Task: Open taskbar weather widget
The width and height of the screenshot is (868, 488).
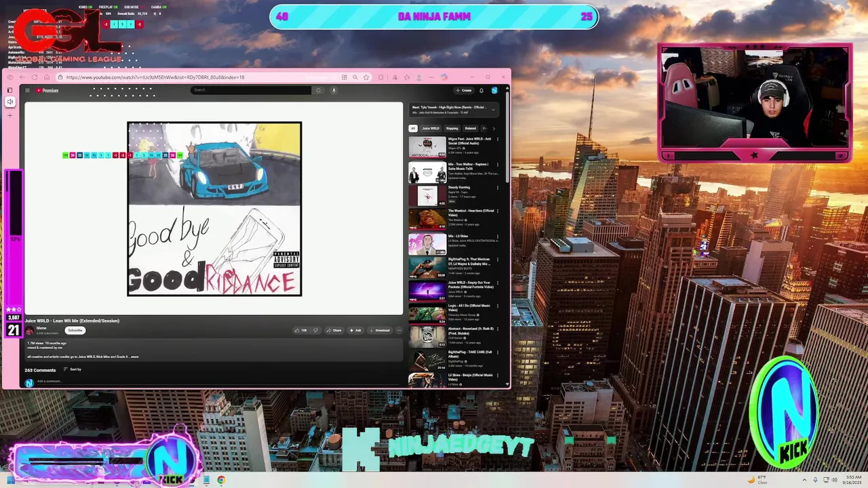Action: 757,480
